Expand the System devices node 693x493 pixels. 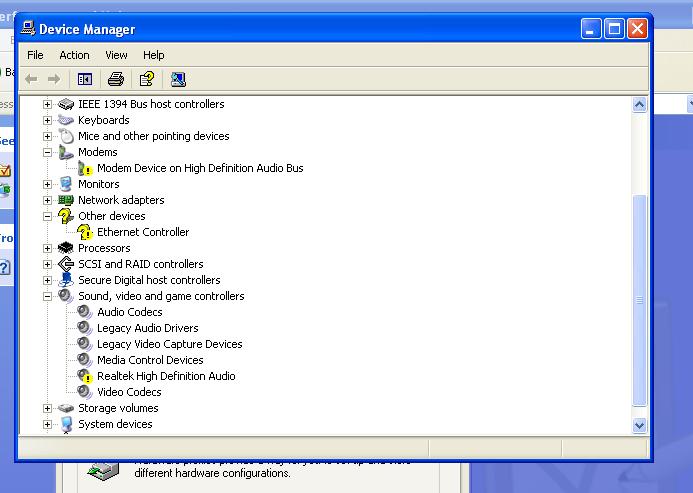pos(47,424)
